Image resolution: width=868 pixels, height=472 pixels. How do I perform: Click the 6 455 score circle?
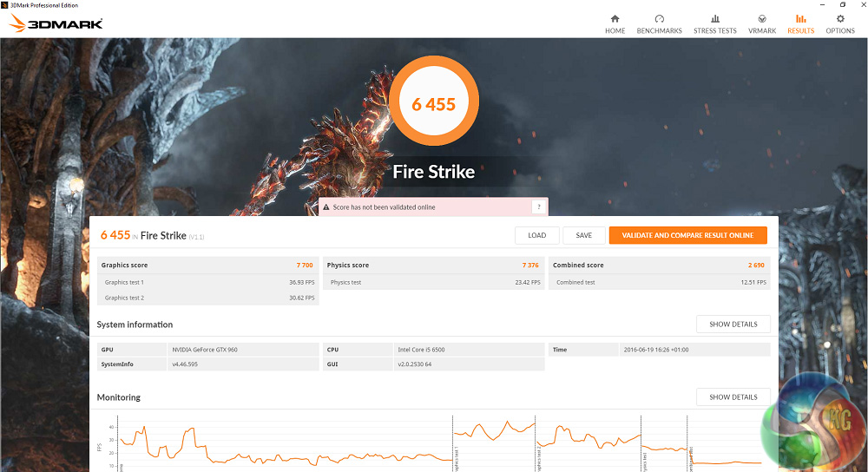point(434,102)
